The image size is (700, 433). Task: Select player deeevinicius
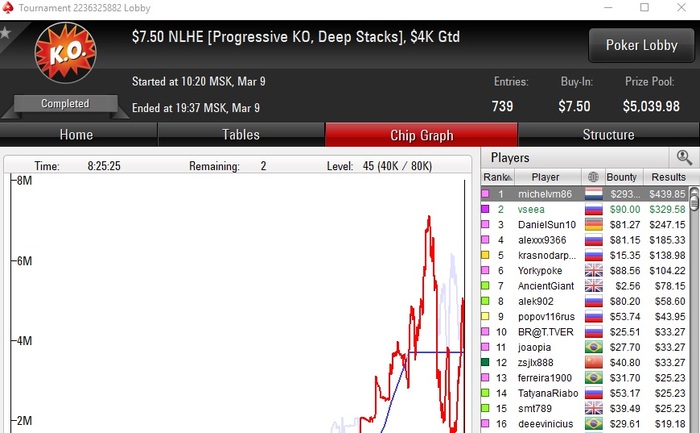(x=585, y=424)
